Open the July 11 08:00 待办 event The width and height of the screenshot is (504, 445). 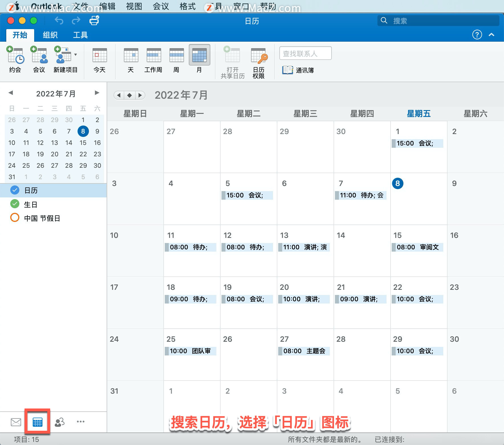pos(190,247)
